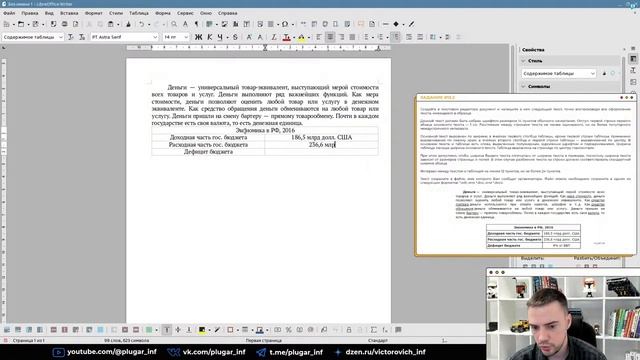Click the status bar page number 'Страница 1 из 1'

[x=29, y=340]
